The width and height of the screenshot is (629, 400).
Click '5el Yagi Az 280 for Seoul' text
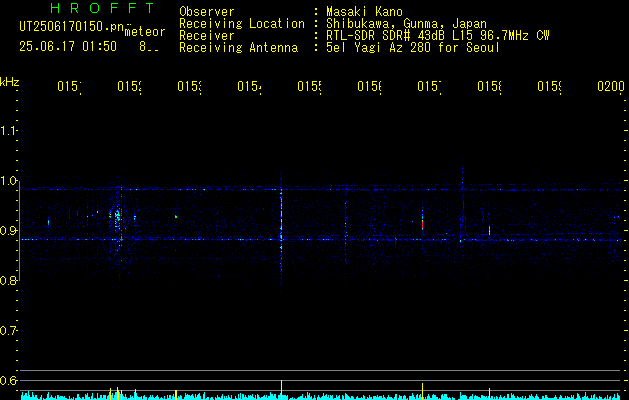click(413, 48)
